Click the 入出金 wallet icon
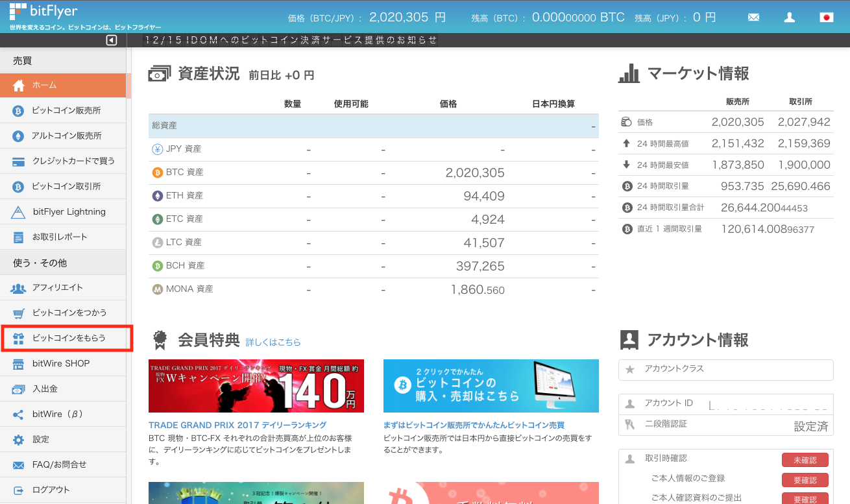This screenshot has height=504, width=850. tap(19, 389)
